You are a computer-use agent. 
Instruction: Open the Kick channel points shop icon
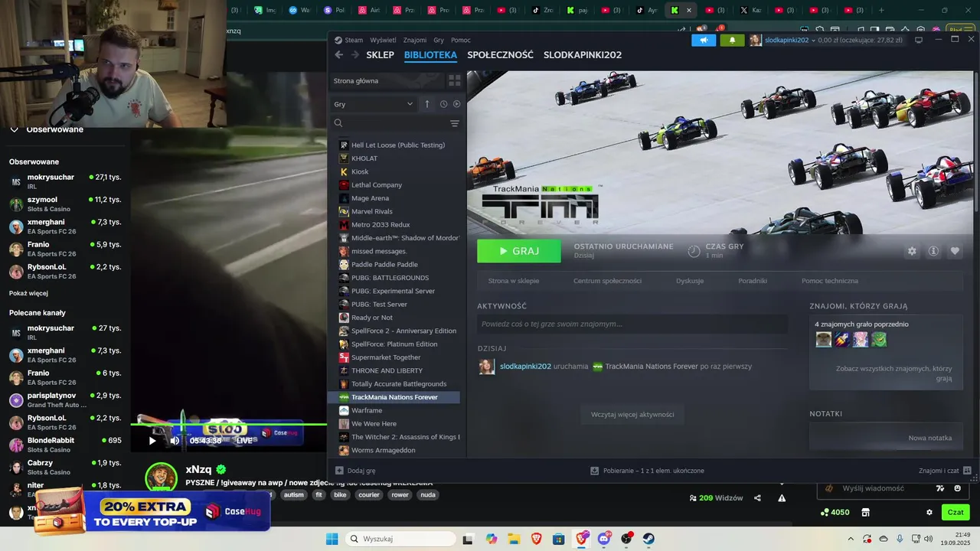pyautogui.click(x=866, y=513)
